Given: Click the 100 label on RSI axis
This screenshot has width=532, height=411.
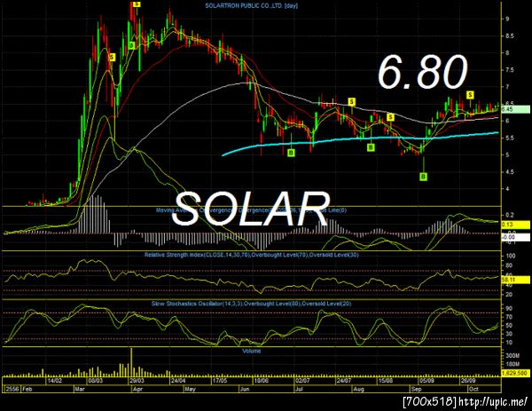Looking at the screenshot, I should pyautogui.click(x=511, y=257).
